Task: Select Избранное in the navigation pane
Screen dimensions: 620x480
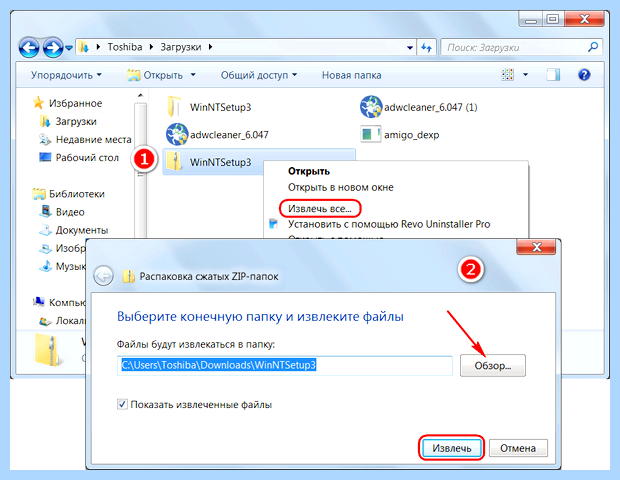Action: (x=67, y=103)
